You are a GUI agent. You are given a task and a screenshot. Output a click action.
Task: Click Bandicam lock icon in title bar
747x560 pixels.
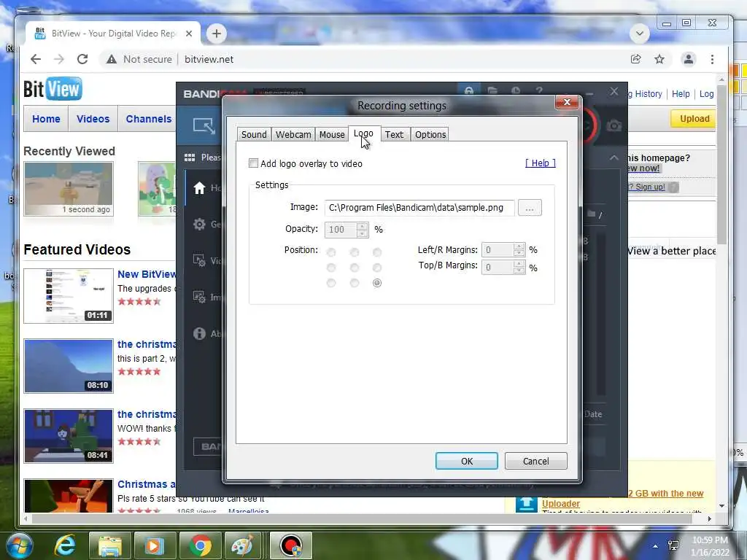click(469, 90)
